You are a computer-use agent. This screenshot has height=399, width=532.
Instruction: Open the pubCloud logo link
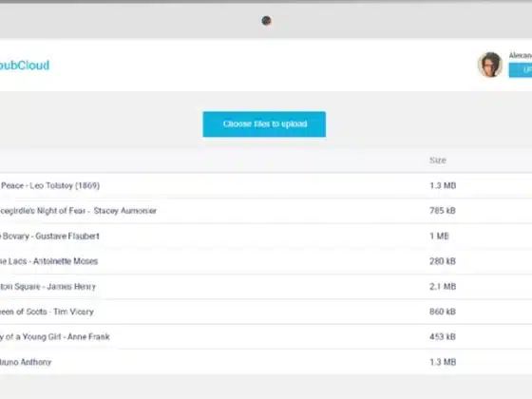pos(25,66)
